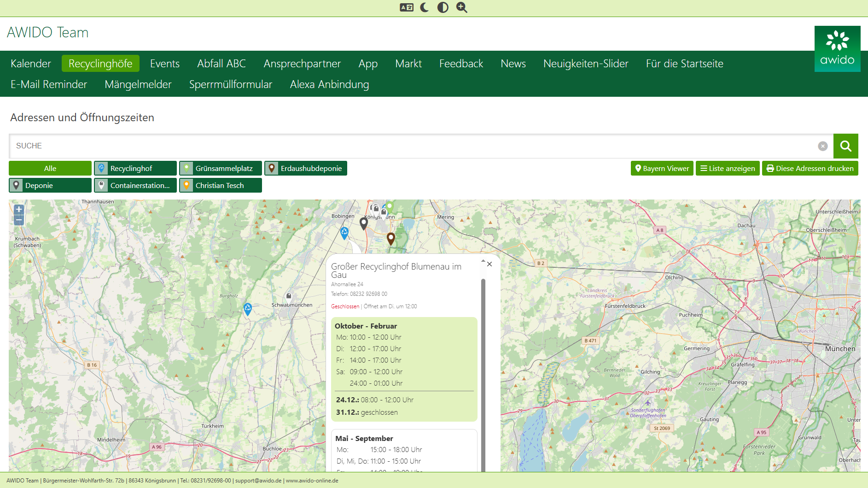Viewport: 868px width, 488px height.
Task: Click the green search magnifier button
Action: click(845, 146)
